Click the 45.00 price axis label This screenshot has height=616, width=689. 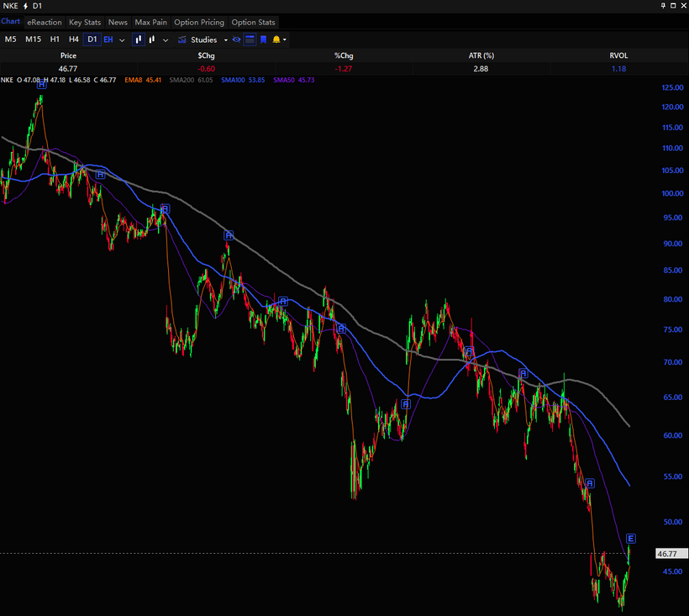coord(673,571)
